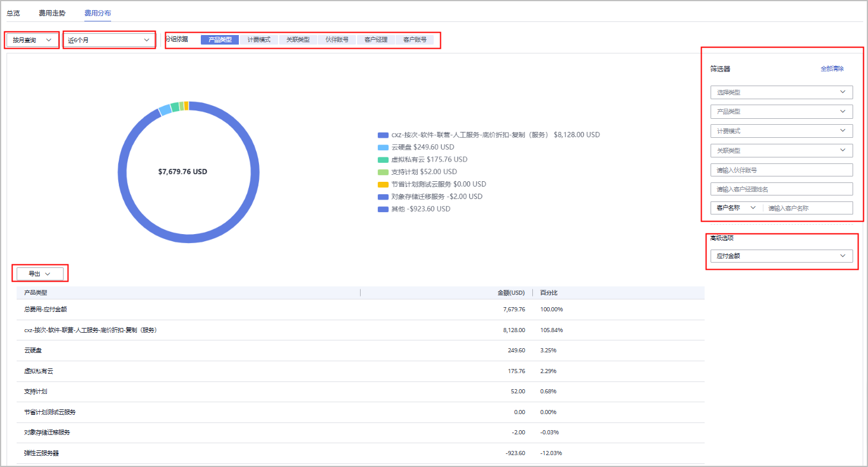
Task: Click the 云硬盘 row name in the table
Action: pos(33,351)
